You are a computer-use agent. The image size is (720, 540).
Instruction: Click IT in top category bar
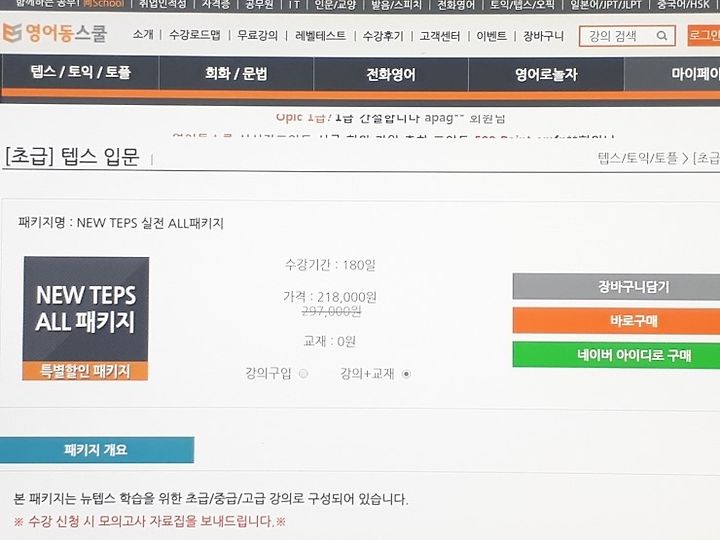coord(294,4)
